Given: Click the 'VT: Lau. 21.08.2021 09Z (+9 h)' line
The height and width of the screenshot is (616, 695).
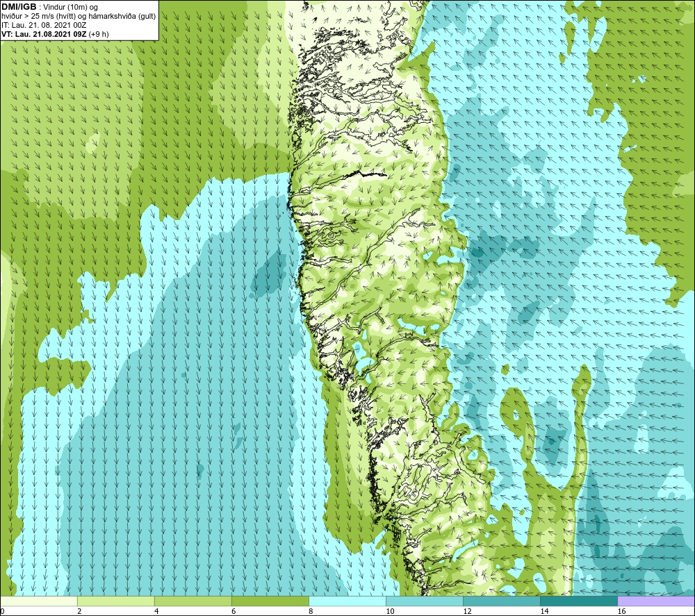Looking at the screenshot, I should pyautogui.click(x=55, y=34).
